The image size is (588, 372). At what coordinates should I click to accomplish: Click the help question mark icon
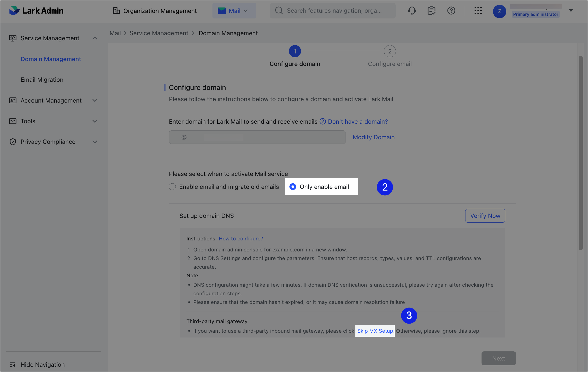451,11
